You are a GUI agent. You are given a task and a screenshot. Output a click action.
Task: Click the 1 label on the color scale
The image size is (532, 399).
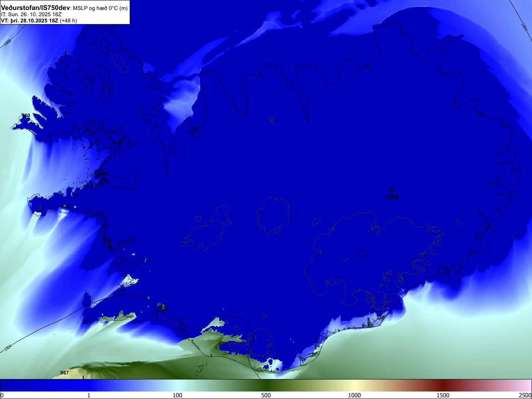[89, 395]
